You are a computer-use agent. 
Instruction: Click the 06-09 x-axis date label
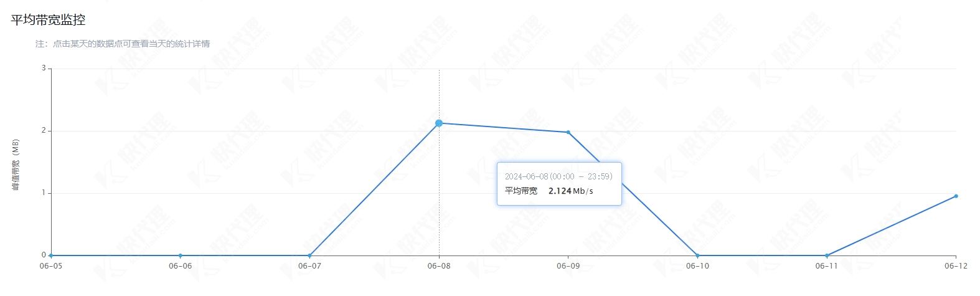(x=568, y=266)
